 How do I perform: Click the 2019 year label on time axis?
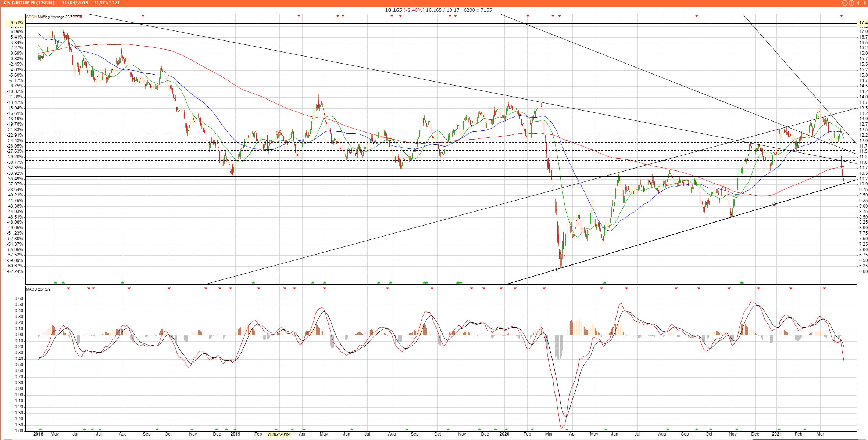point(235,434)
